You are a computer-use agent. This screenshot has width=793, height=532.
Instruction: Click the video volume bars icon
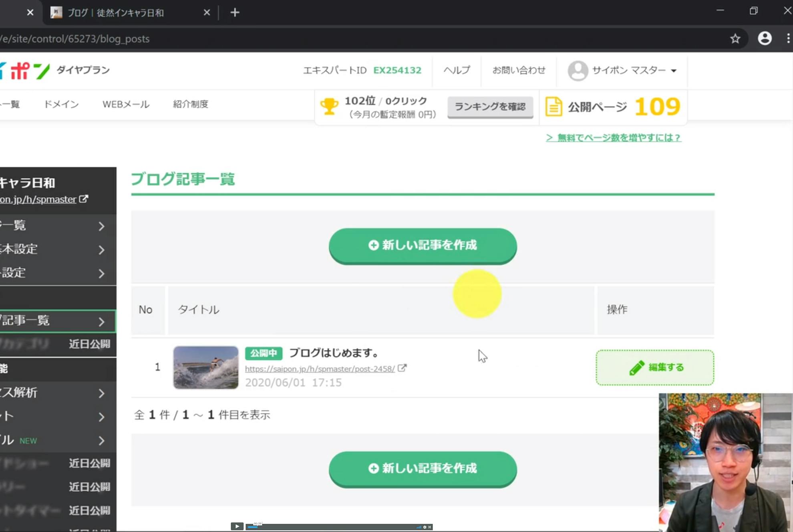(x=419, y=527)
